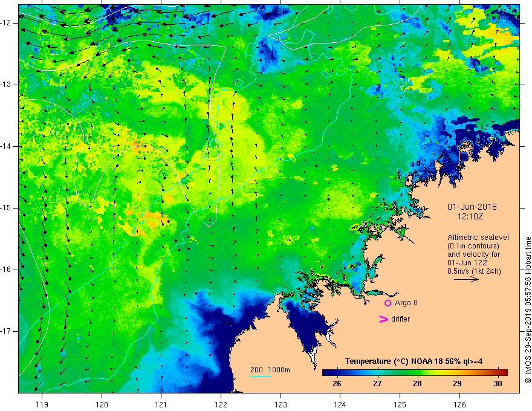Click the 'Altimetric sealevel' text line
The height and width of the screenshot is (411, 532).
point(478,238)
